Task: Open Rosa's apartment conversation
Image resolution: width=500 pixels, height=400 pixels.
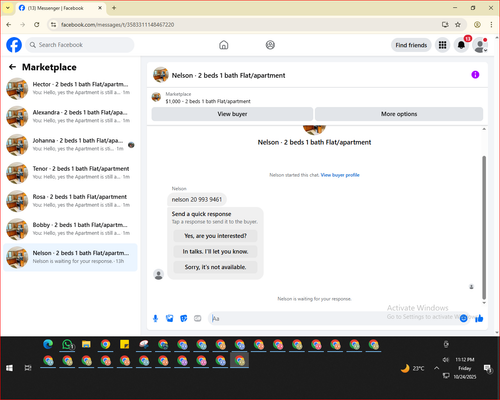Action: [70, 201]
